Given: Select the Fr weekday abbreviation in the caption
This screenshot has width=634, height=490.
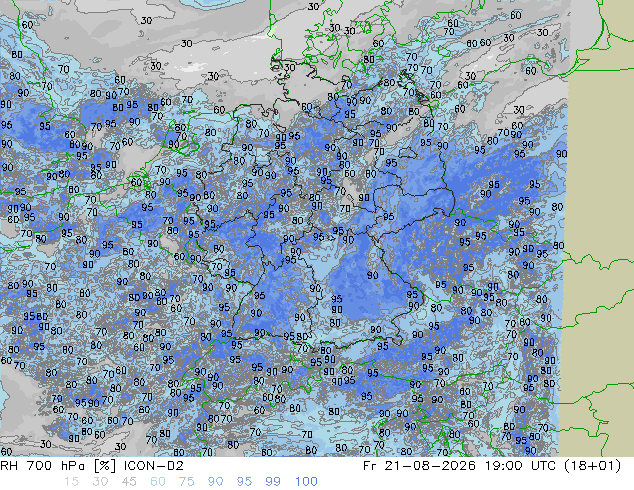Looking at the screenshot, I should 370,466.
